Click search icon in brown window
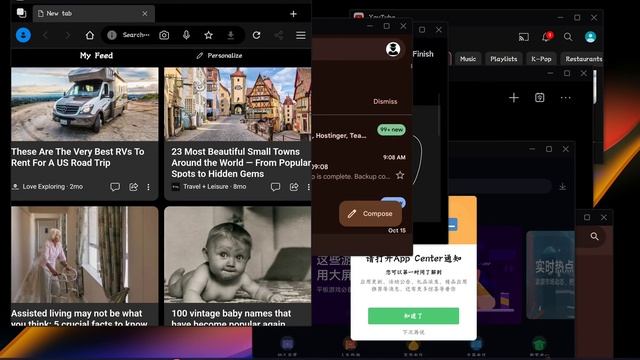Image resolution: width=640 pixels, height=360 pixels. coord(594,236)
